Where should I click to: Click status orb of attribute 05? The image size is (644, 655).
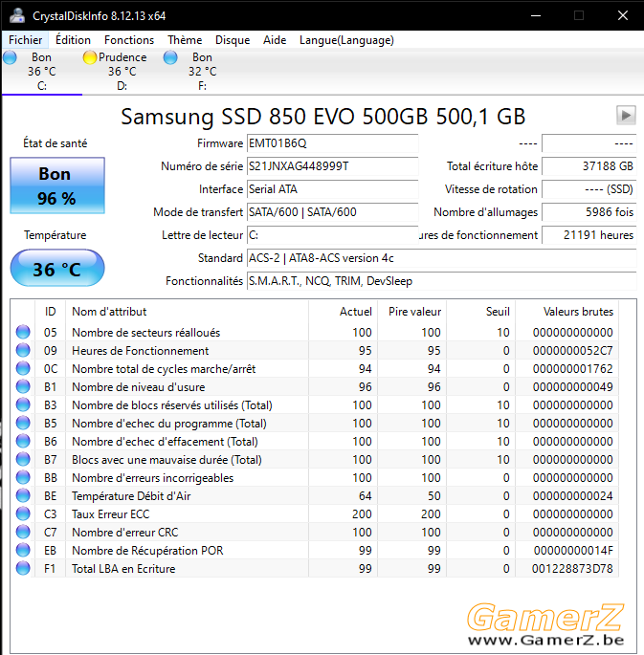23,332
